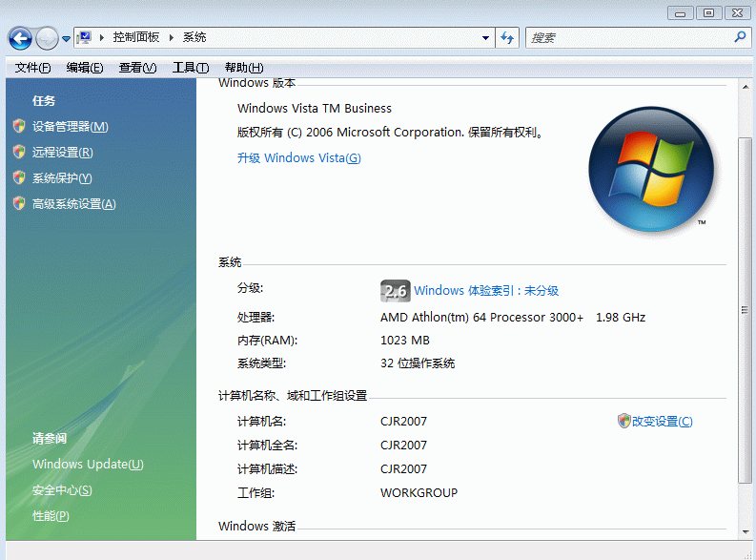Viewport: 756px width, 560px height.
Task: Go back with the blue Back arrow
Action: [x=20, y=38]
